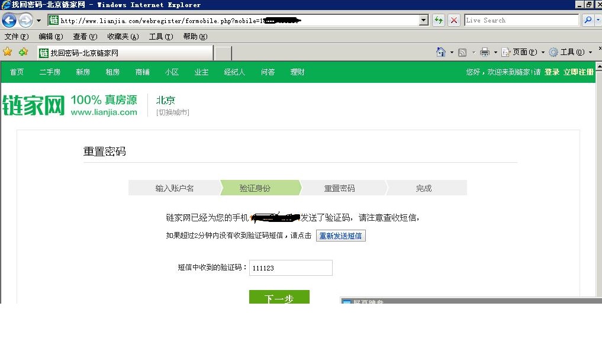The height and width of the screenshot is (364, 602).
Task: Click the Print icon
Action: pos(485,52)
